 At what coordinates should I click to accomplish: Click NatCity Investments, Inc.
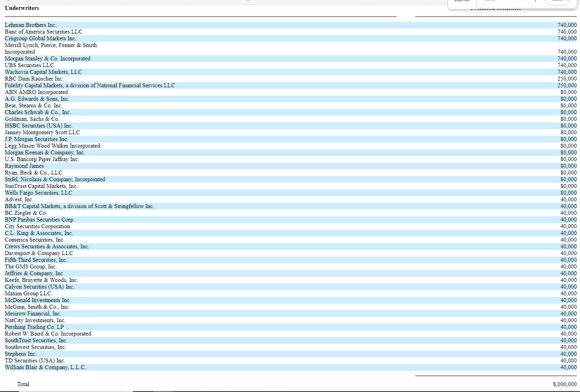35,320
